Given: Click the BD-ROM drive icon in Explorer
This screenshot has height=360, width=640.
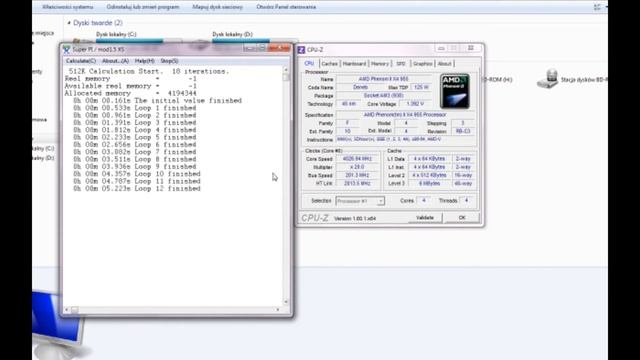Looking at the screenshot, I should (x=548, y=79).
